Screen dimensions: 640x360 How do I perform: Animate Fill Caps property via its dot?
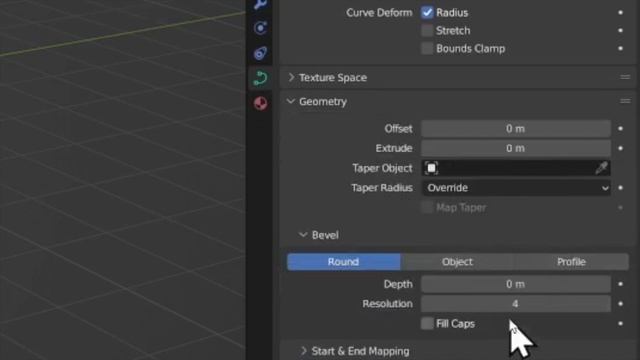[620, 324]
